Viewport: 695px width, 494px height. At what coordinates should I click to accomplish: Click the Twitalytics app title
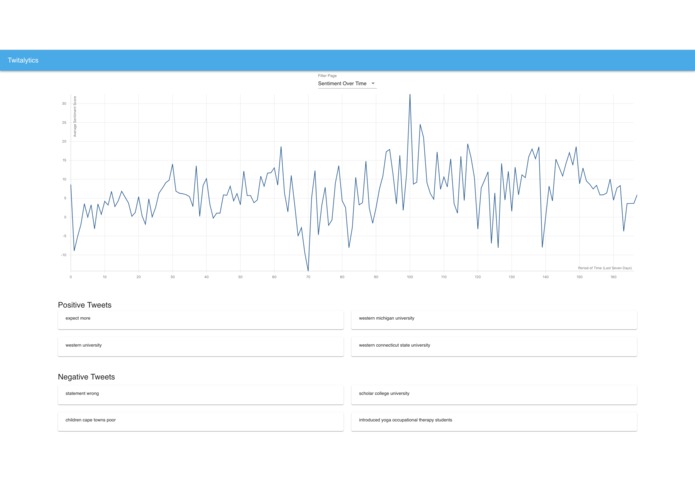click(x=23, y=60)
